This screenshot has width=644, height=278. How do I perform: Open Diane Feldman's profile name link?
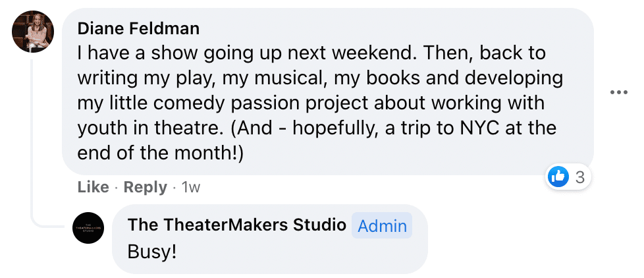[138, 28]
